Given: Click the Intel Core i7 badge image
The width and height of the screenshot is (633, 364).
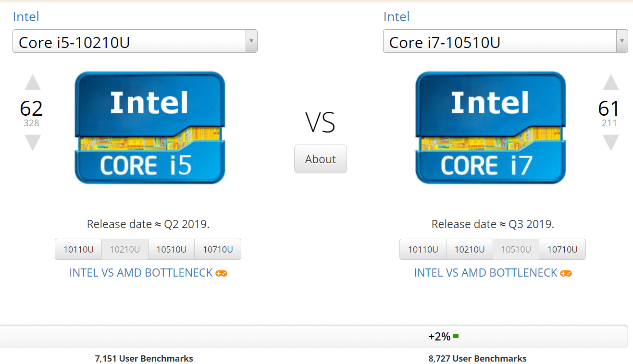Looking at the screenshot, I should coord(491,128).
